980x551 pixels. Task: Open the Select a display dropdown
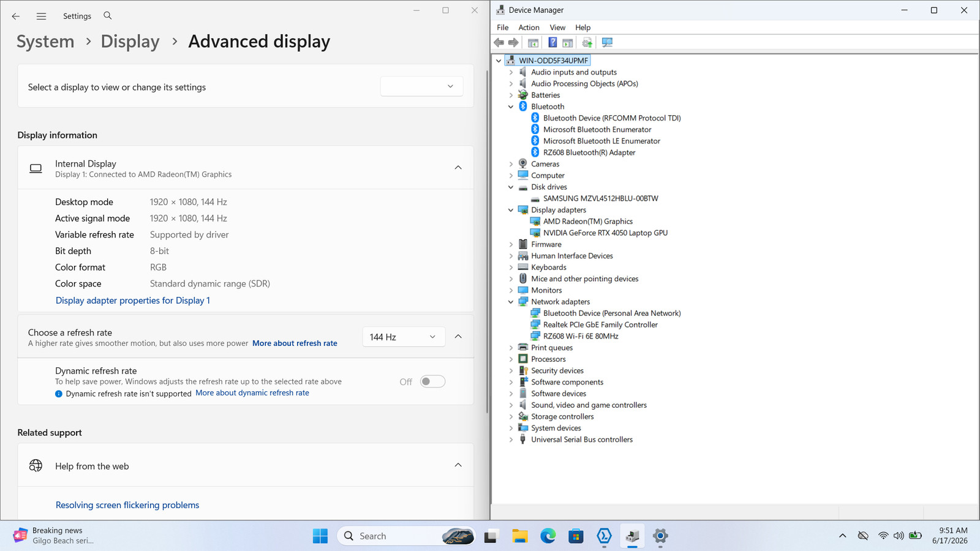(421, 86)
